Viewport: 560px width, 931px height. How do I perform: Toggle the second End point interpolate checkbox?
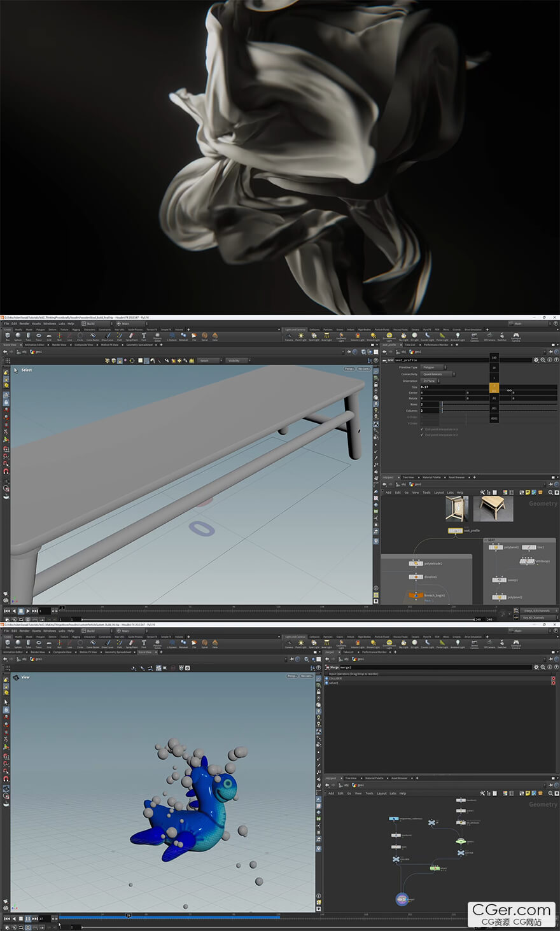(421, 435)
